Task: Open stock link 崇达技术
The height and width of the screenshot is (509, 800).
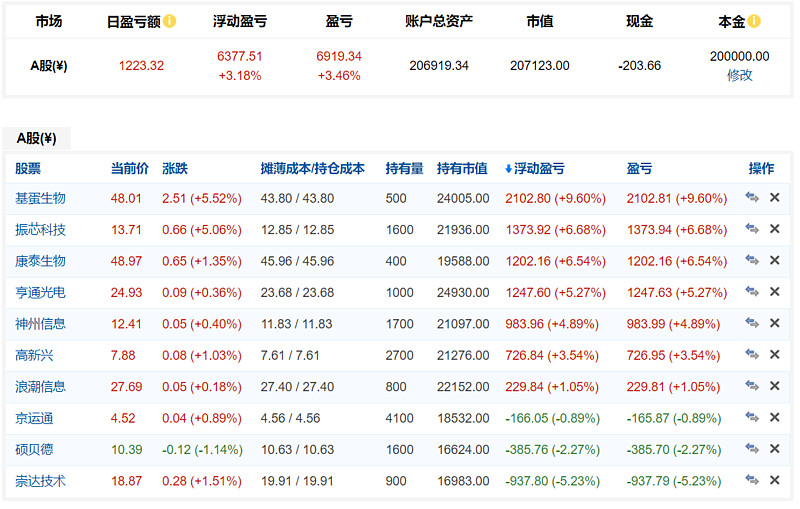Action: (40, 481)
